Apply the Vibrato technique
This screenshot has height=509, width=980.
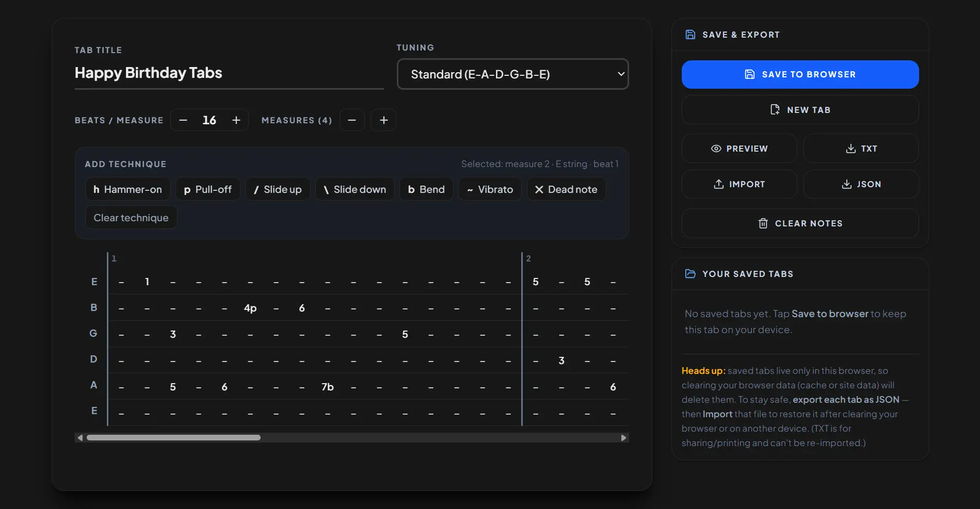tap(490, 189)
